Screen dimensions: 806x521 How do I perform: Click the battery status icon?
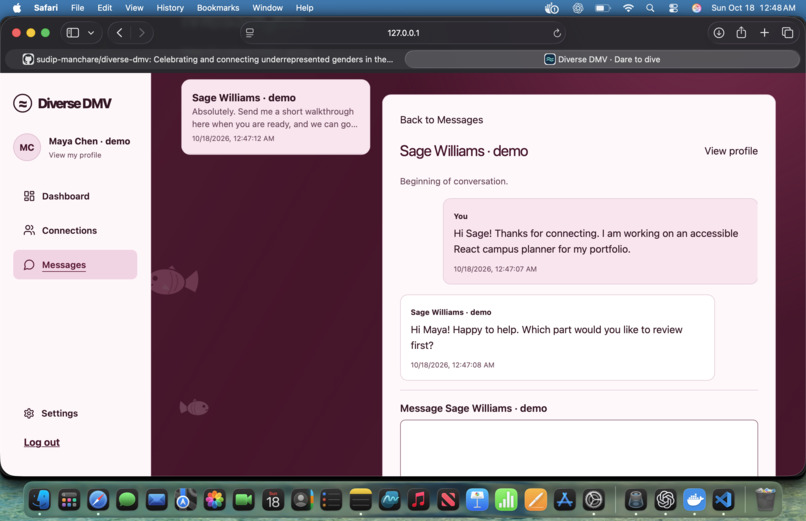tap(602, 8)
